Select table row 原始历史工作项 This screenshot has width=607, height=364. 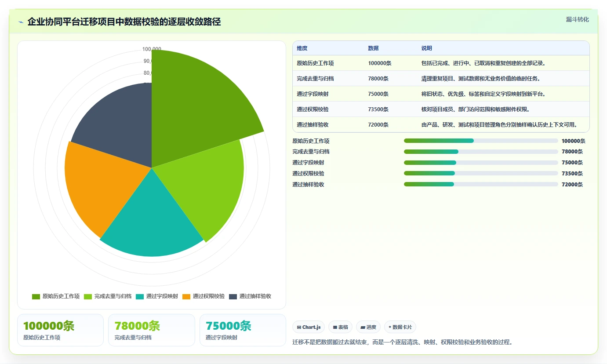441,63
